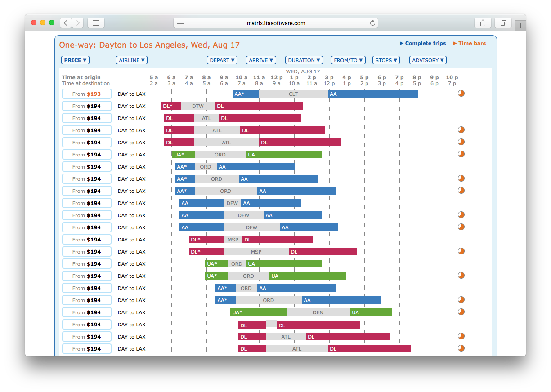Click the 'WED, AUG 17' date header
Image resolution: width=551 pixels, height=392 pixels.
click(303, 71)
